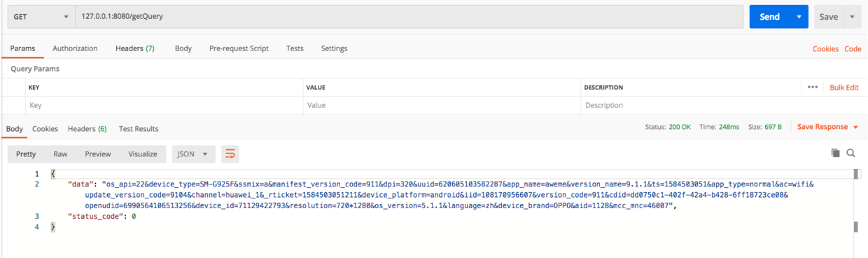The height and width of the screenshot is (258, 868).
Task: Switch to the Params tab
Action: pyautogui.click(x=22, y=48)
